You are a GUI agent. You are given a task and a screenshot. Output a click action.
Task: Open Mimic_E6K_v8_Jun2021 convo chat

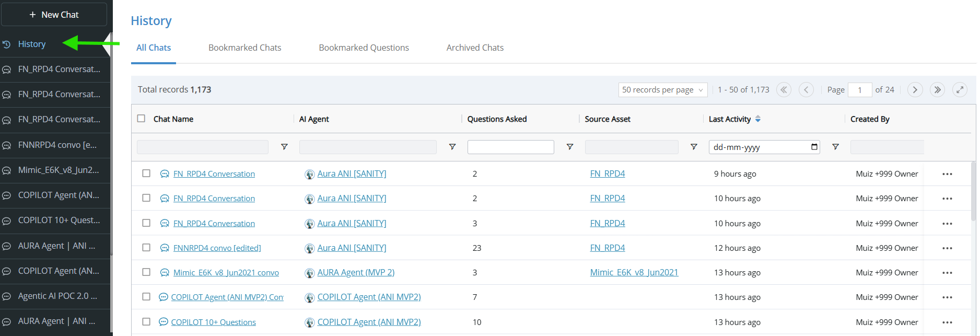pyautogui.click(x=226, y=273)
